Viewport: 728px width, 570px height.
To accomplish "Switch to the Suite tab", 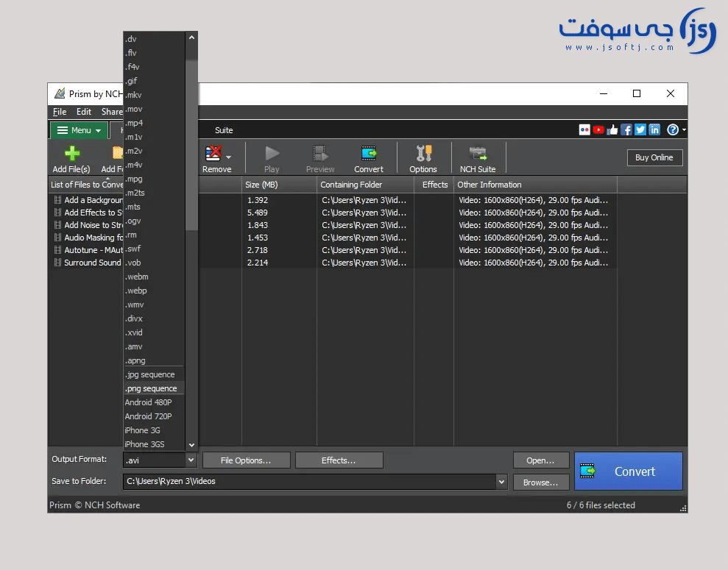I will 224,130.
